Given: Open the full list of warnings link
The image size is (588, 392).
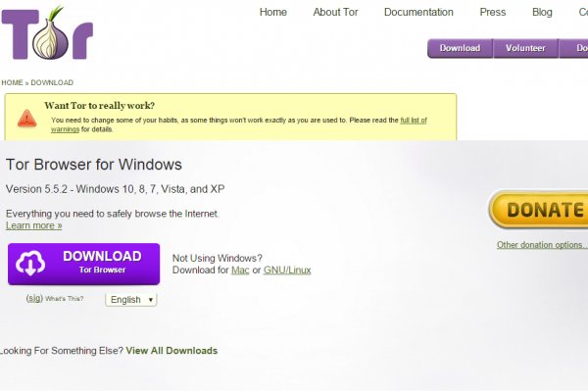Looking at the screenshot, I should pos(413,120).
